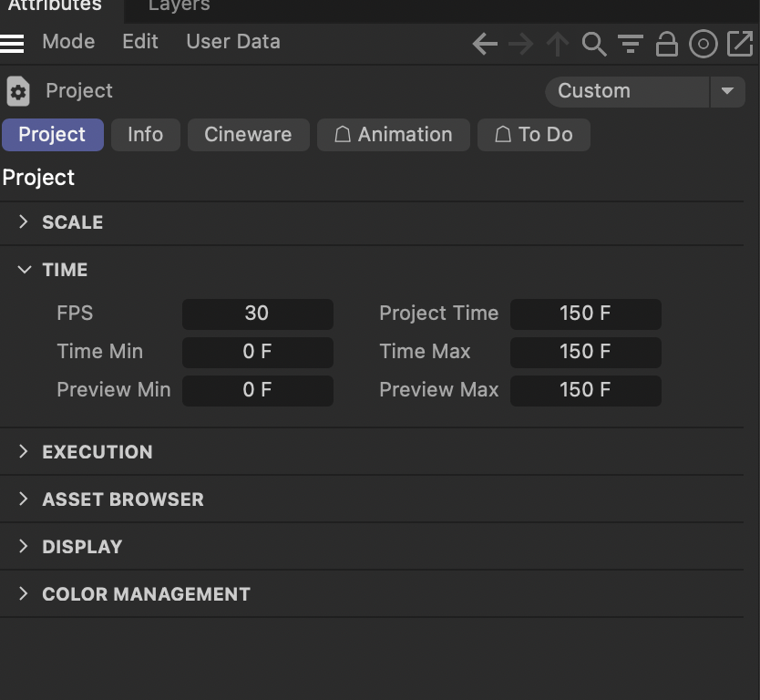Click the bell icon on the To Do tab
760x700 pixels.
pos(502,134)
